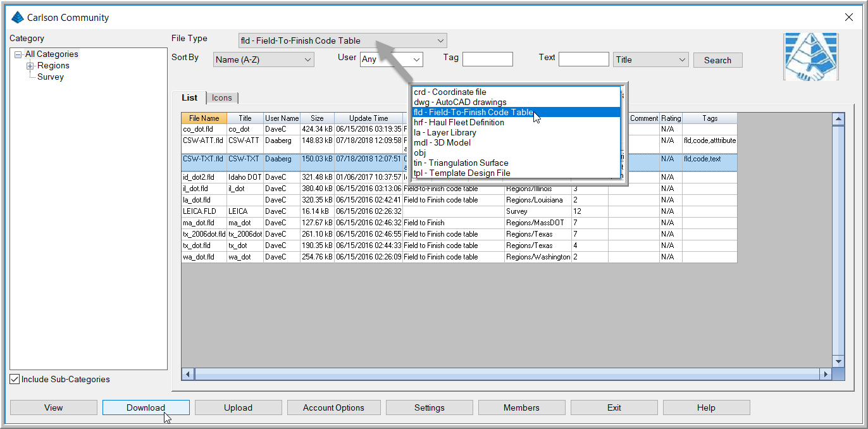The image size is (868, 429).
Task: Select the ma_dot.fld file name cell
Action: (x=204, y=223)
